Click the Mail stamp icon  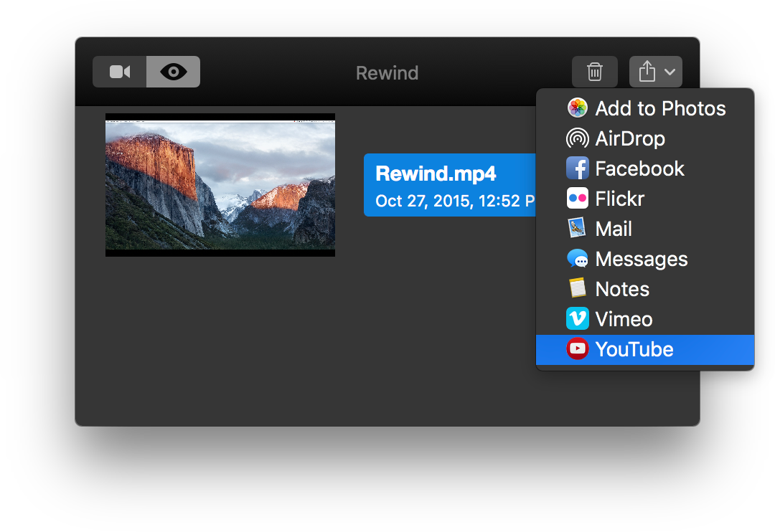coord(577,228)
